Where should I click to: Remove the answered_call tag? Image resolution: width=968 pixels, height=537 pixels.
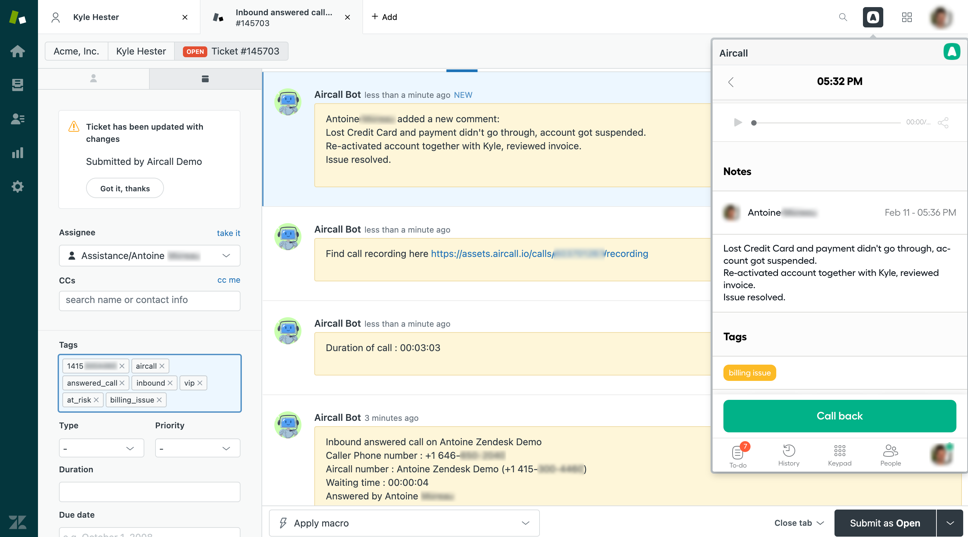coord(122,383)
